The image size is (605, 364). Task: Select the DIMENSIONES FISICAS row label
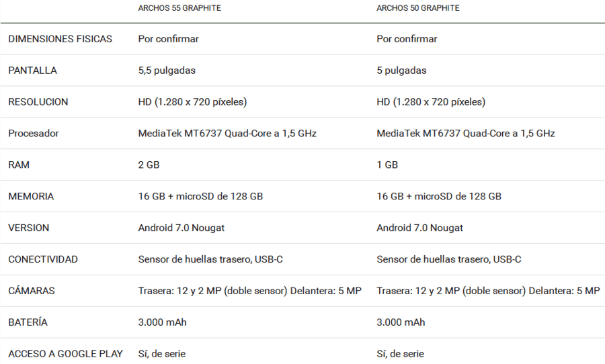pos(61,39)
